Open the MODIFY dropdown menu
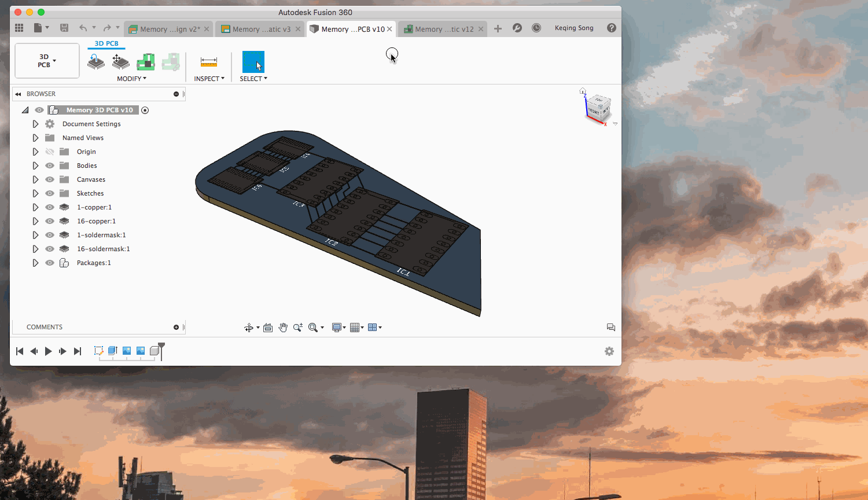 coord(131,79)
